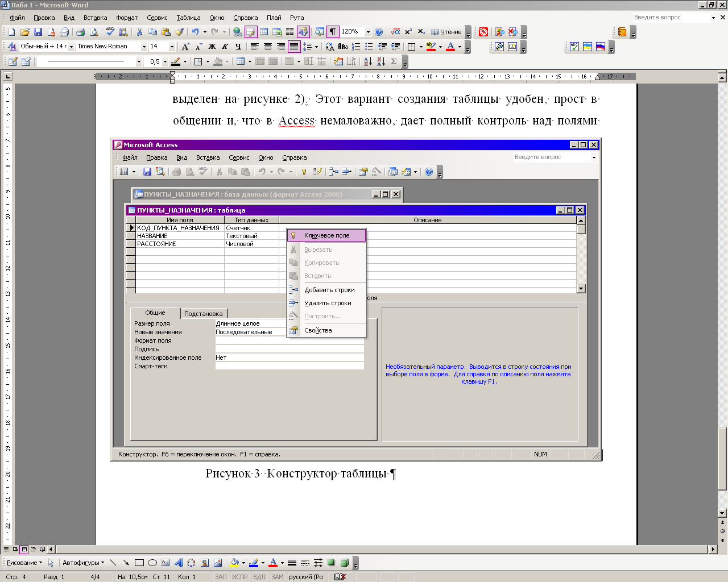Cut the selection with the scissors icon
The height and width of the screenshot is (582, 728).
pyautogui.click(x=139, y=32)
